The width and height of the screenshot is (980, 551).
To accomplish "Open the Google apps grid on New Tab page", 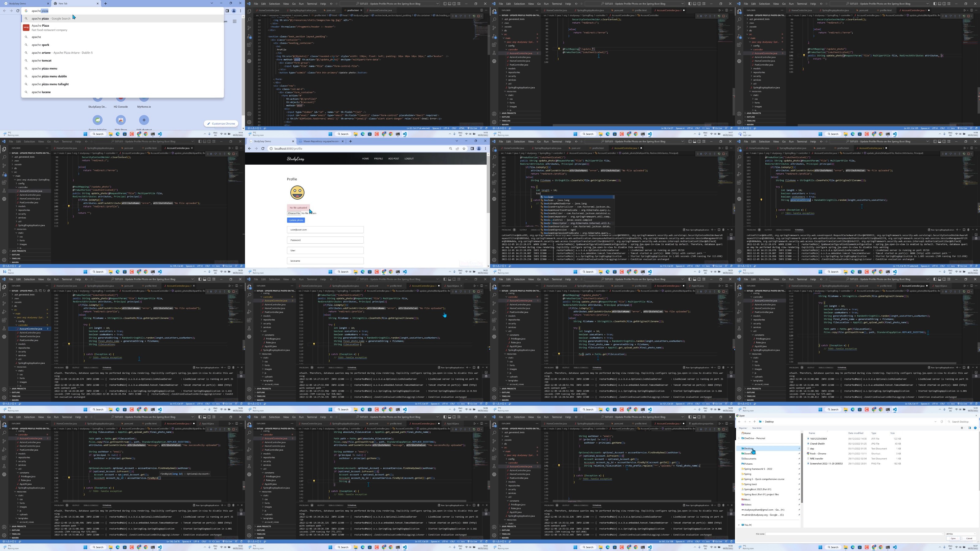I will click(234, 21).
